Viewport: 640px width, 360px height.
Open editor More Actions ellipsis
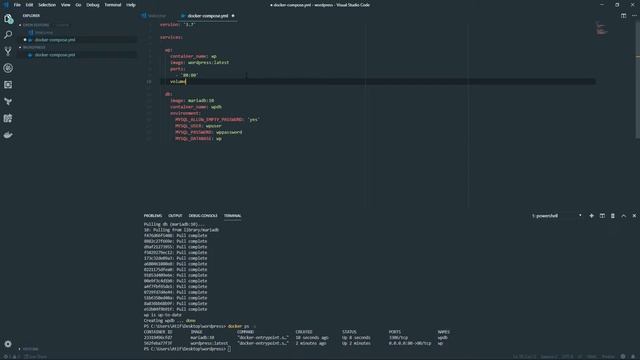click(634, 16)
